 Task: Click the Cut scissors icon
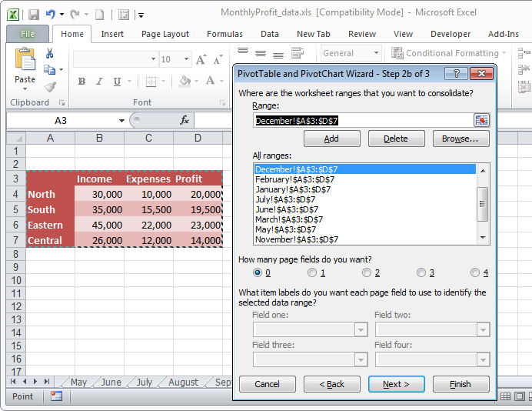49,53
